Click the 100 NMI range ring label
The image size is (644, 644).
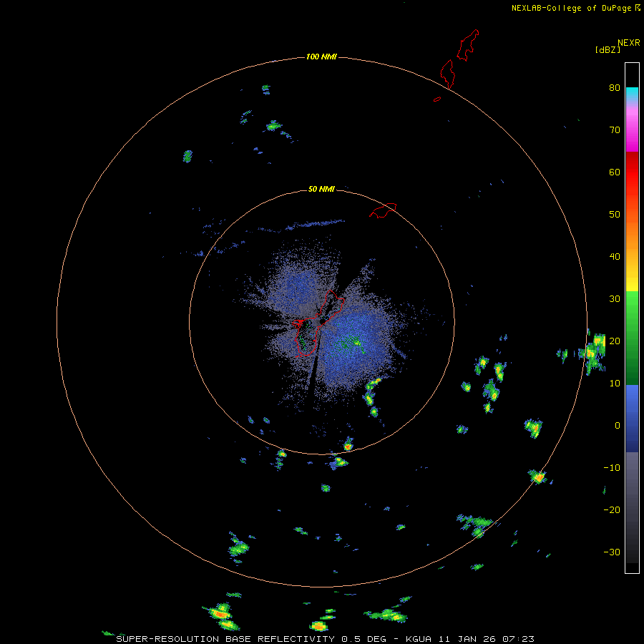tap(321, 57)
